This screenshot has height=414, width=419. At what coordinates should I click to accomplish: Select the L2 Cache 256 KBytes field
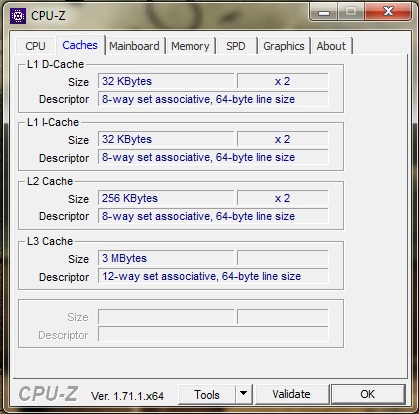coord(166,198)
